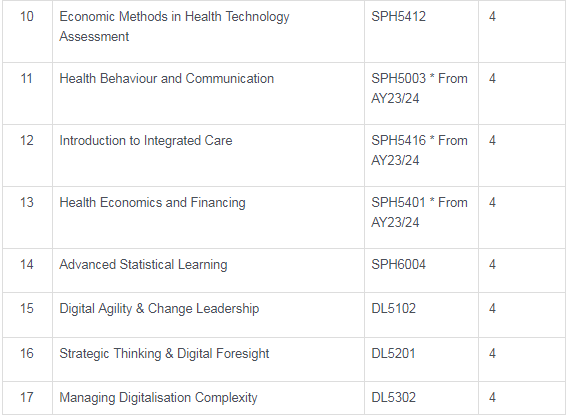This screenshot has height=416, width=569.
Task: Click the SPH5416 From AY23/24 code cell
Action: pos(419,150)
